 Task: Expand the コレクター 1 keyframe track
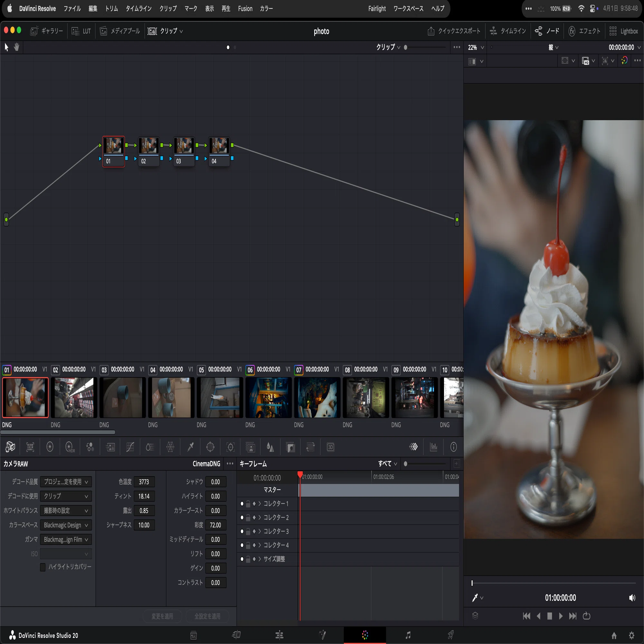pyautogui.click(x=260, y=504)
